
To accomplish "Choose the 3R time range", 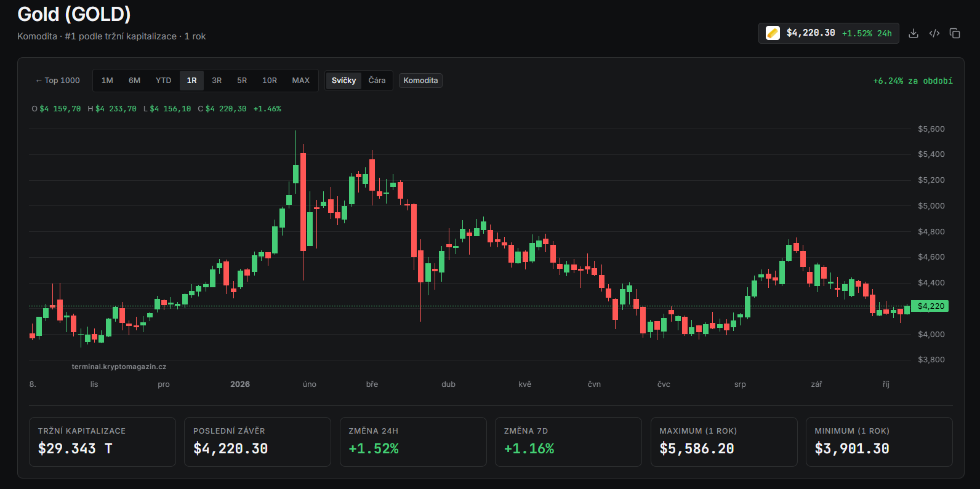I will point(217,81).
